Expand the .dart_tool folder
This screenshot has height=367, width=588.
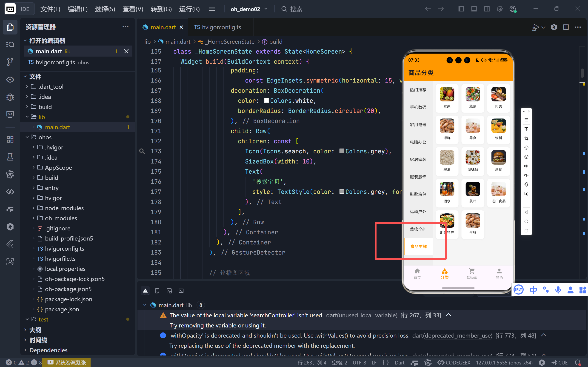pyautogui.click(x=51, y=87)
